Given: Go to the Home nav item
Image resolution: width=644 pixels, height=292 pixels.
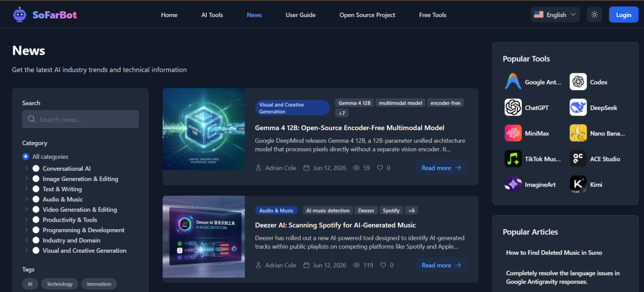Looking at the screenshot, I should (169, 15).
